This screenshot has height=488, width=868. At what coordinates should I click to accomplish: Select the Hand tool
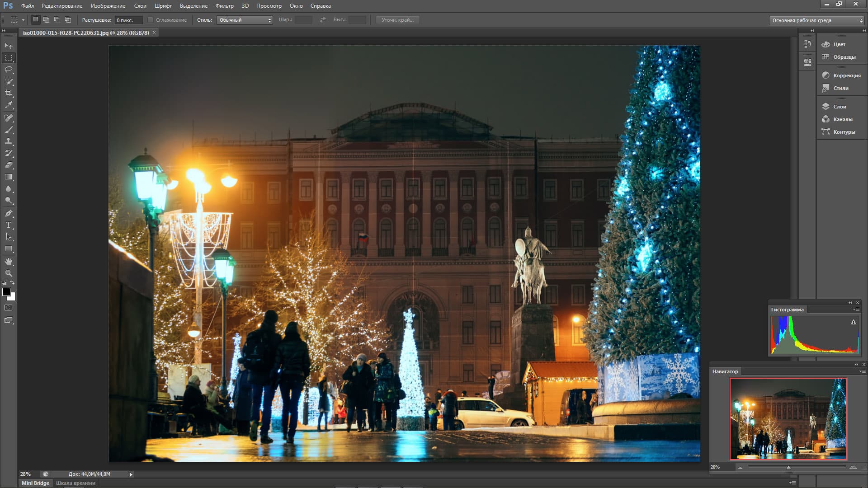coord(9,262)
